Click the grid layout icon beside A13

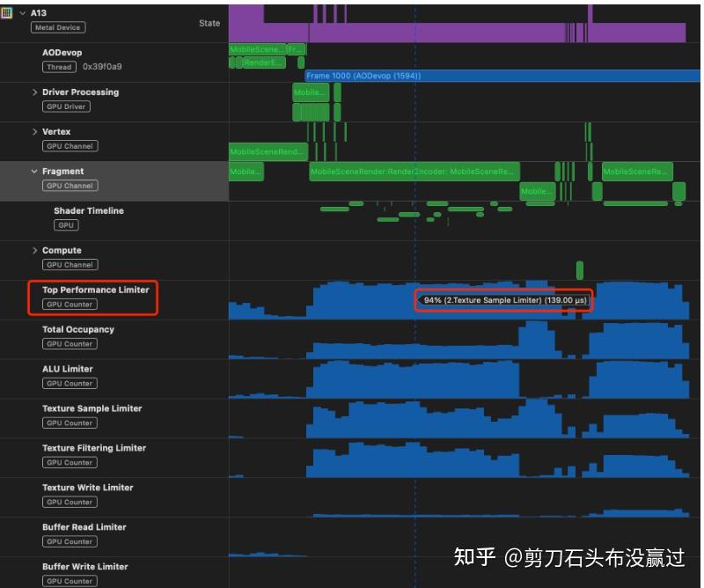point(9,13)
